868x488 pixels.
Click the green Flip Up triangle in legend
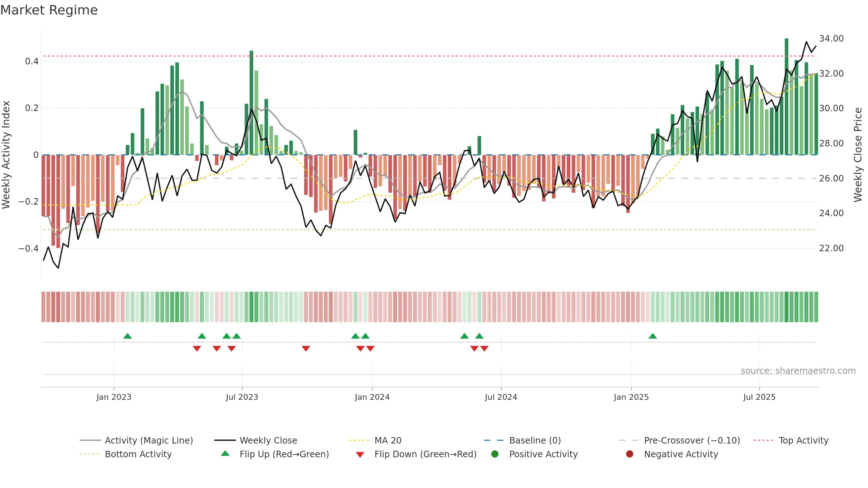[225, 453]
